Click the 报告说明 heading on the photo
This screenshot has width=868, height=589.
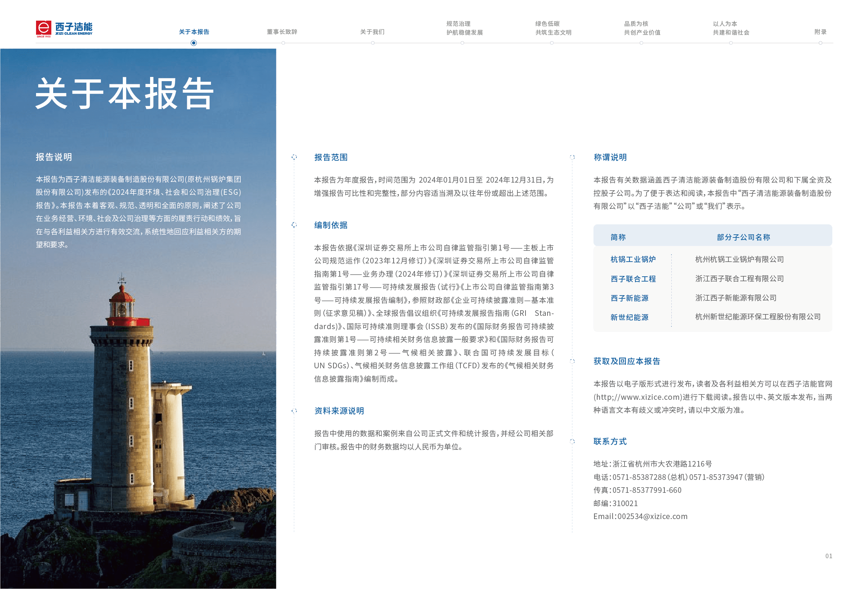click(x=54, y=157)
